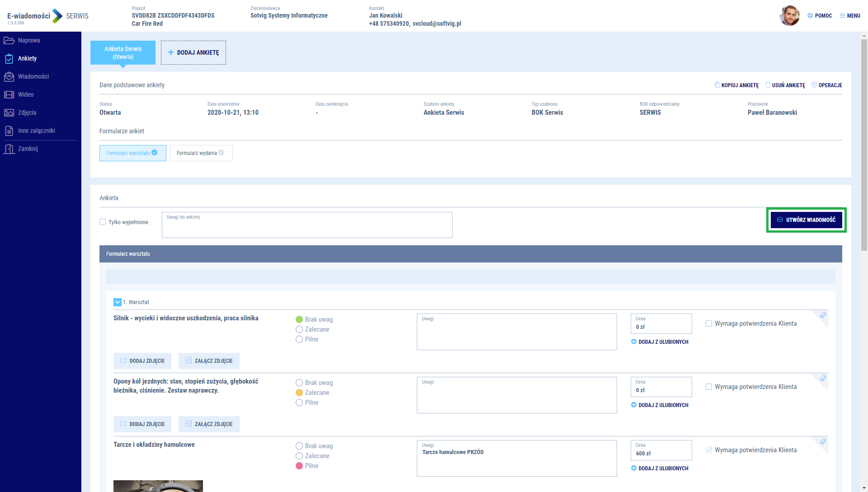This screenshot has width=868, height=492.
Task: Open Inne załączniki document icon
Action: (x=9, y=131)
